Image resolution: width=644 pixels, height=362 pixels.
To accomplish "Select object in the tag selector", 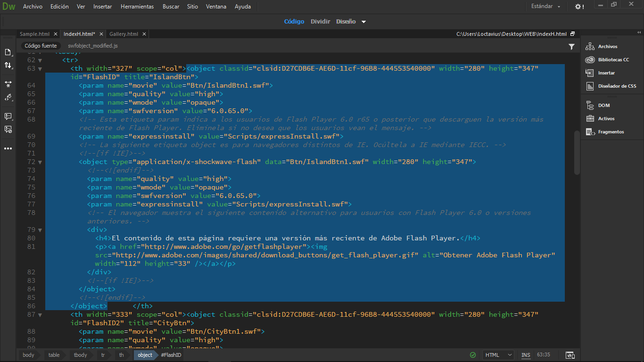I will [145, 355].
